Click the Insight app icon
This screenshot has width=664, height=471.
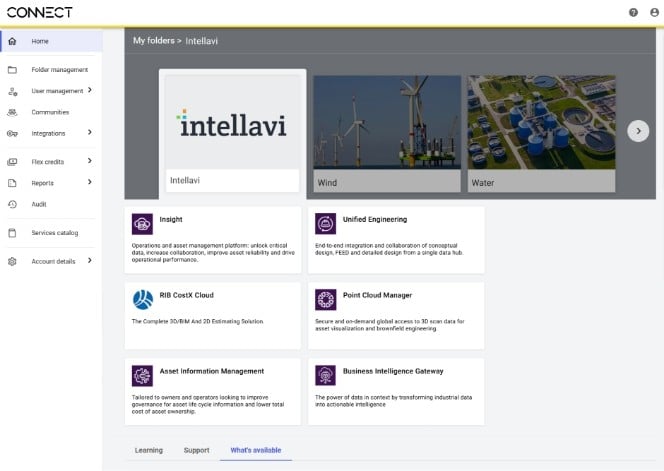coord(142,224)
